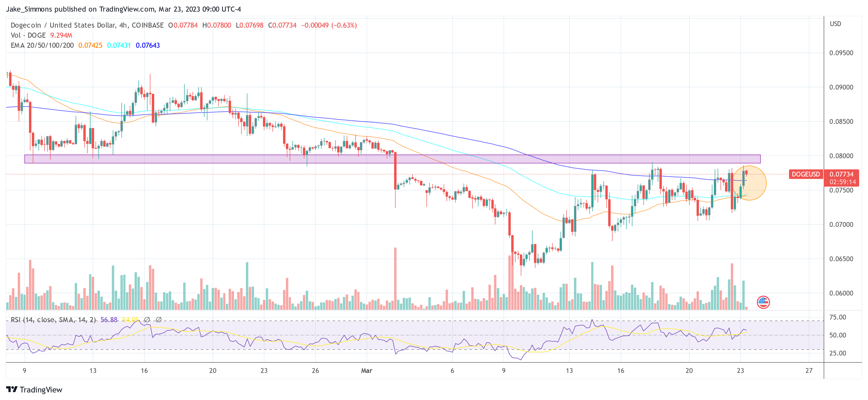Viewport: 868px width, 400px height.
Task: Click the current price 0.07734 axis label
Action: [841, 174]
